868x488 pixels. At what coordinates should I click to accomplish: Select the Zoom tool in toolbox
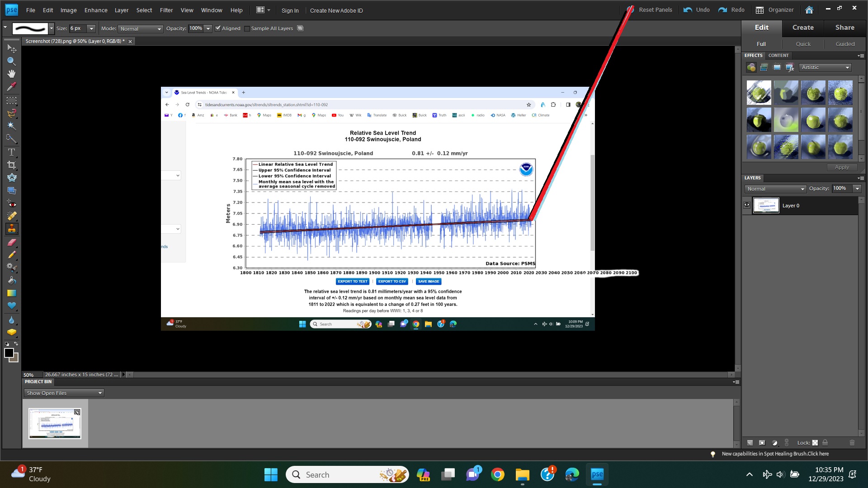click(x=11, y=61)
